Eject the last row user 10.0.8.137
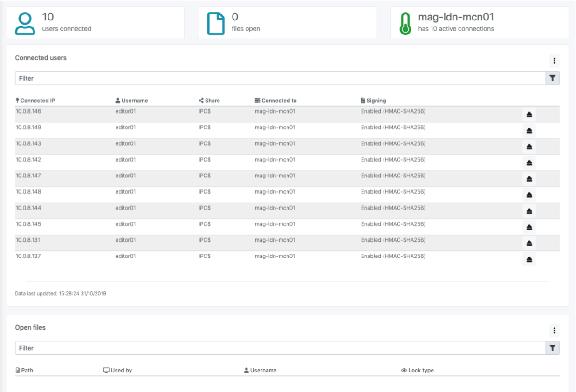 (529, 259)
